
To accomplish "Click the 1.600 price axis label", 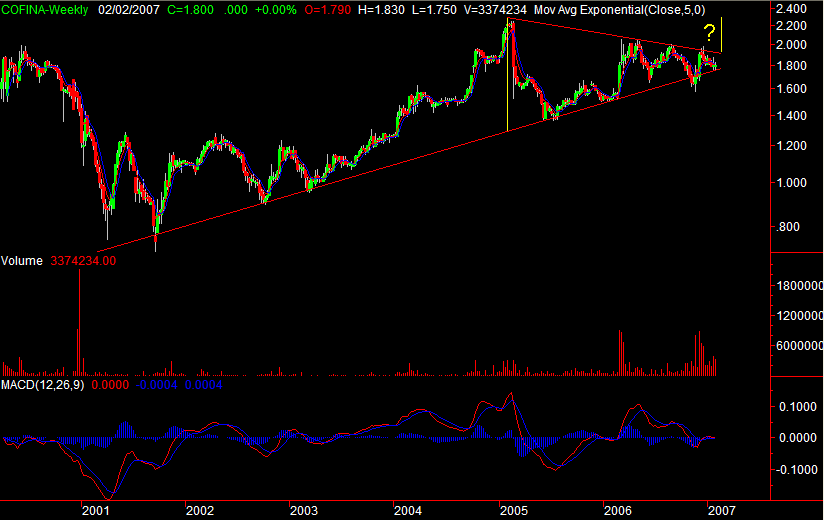I will 791,89.
